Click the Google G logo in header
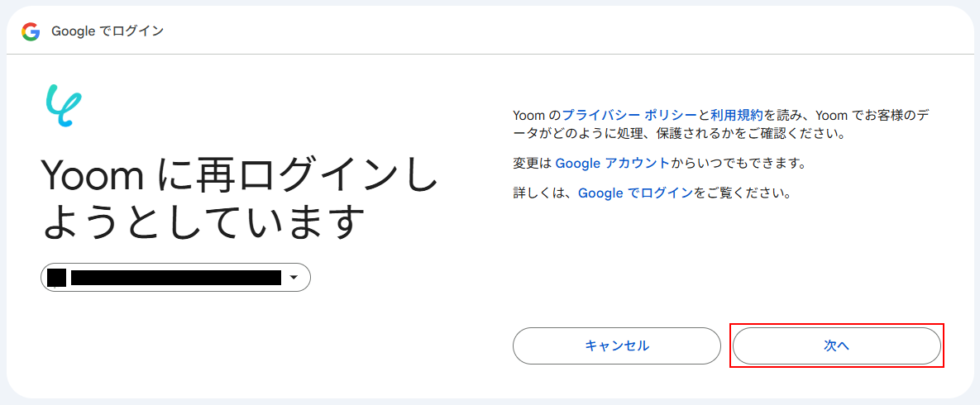The height and width of the screenshot is (405, 980). [x=31, y=31]
